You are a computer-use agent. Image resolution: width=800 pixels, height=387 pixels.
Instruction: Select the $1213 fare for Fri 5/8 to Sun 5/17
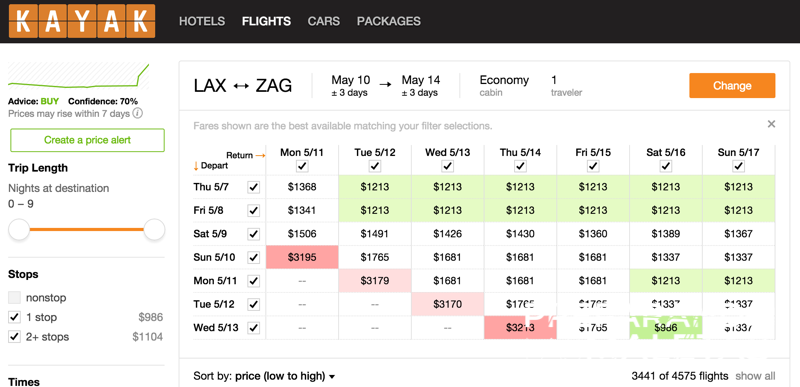tap(738, 210)
